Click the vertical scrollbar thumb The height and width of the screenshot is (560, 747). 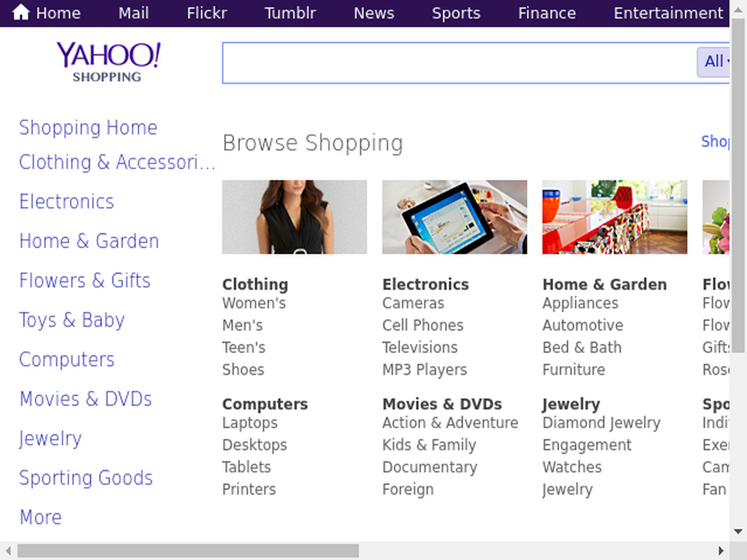(x=738, y=186)
